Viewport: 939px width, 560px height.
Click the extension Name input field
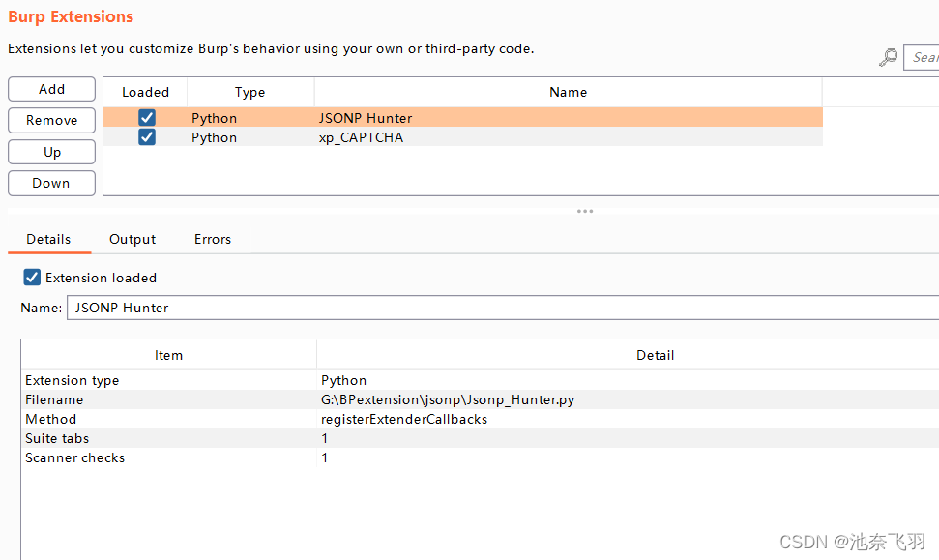coord(503,308)
